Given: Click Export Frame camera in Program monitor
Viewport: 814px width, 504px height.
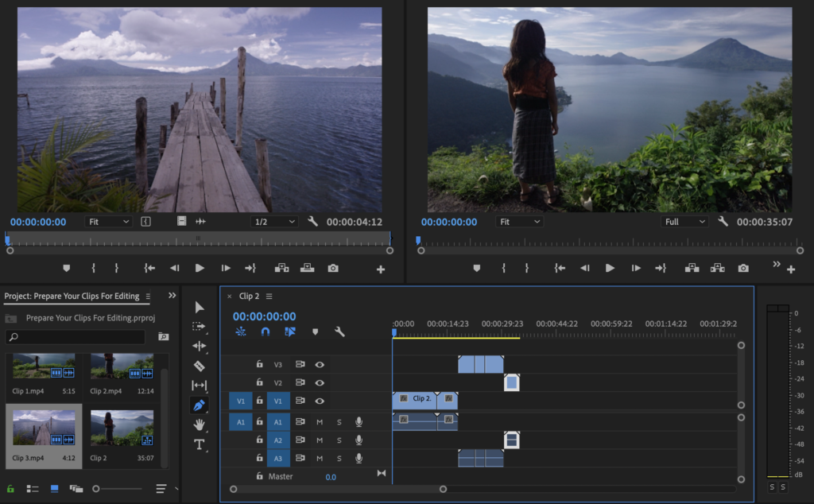Looking at the screenshot, I should (742, 269).
